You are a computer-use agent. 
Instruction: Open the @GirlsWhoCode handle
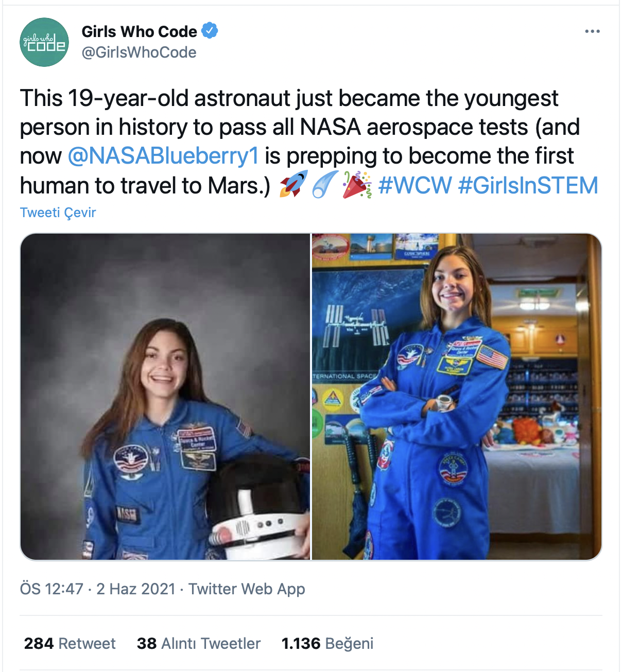(139, 52)
